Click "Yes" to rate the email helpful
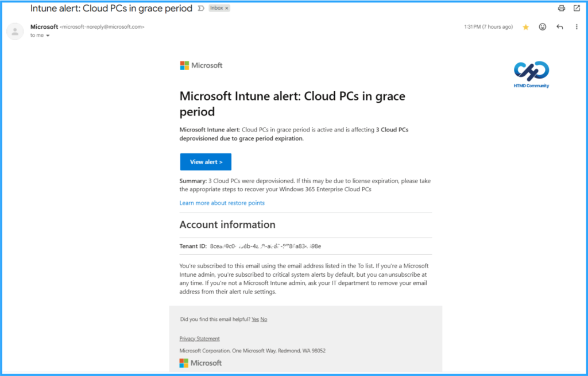Screen dimensions: 588x376 point(256,319)
